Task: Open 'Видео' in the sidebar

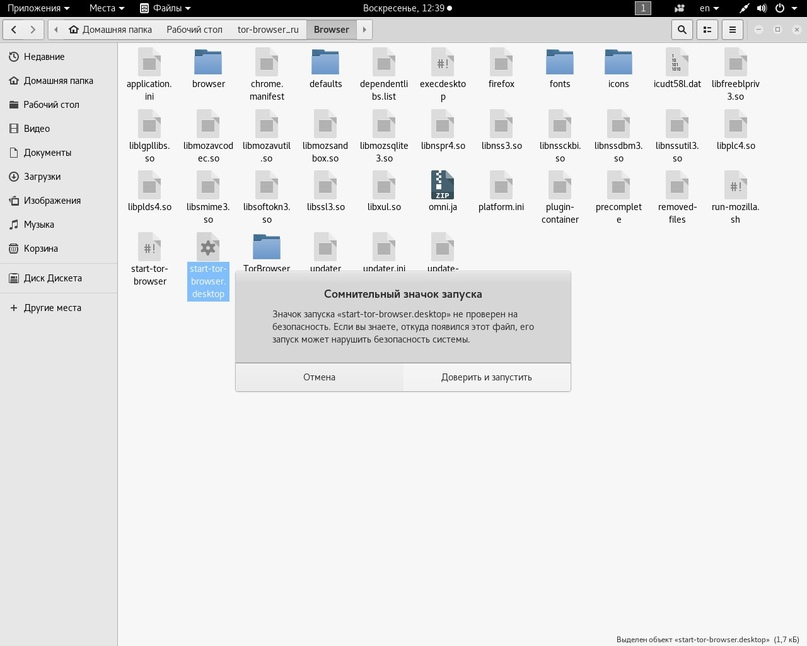Action: click(x=59, y=129)
